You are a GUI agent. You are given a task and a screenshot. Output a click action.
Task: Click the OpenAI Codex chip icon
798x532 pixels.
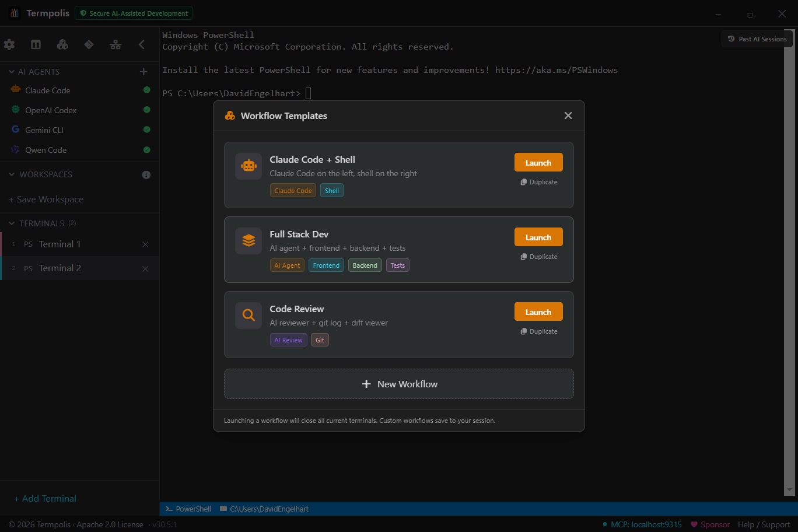16,110
